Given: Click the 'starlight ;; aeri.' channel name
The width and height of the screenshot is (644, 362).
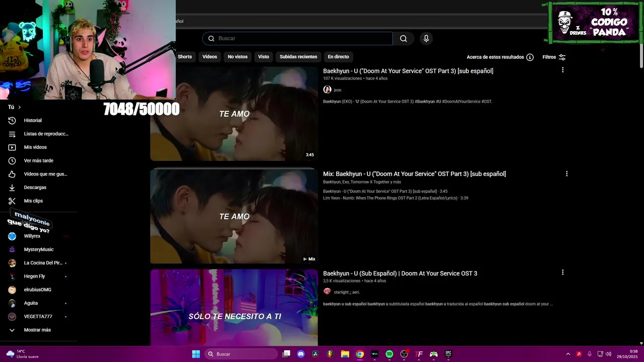Looking at the screenshot, I should click(x=347, y=292).
